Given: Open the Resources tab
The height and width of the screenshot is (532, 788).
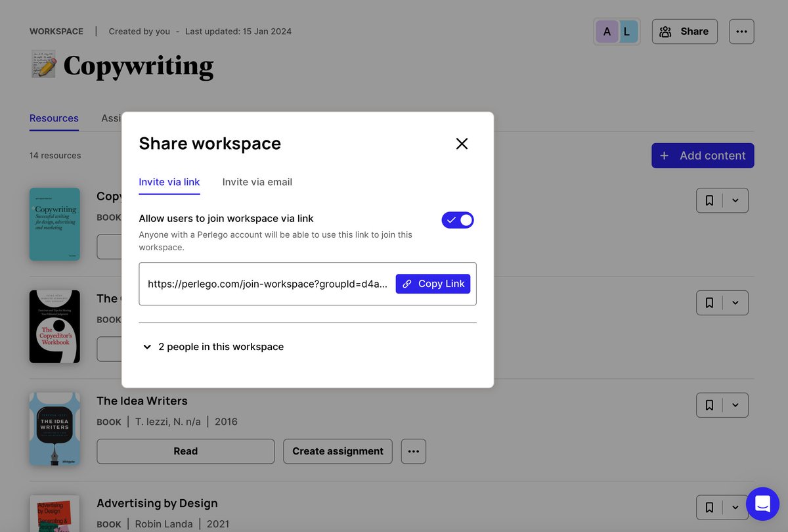Looking at the screenshot, I should (x=54, y=118).
